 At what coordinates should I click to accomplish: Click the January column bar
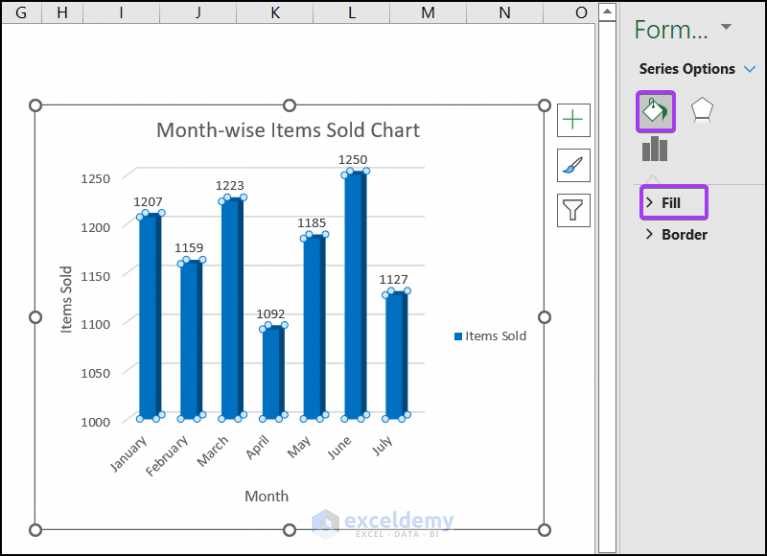click(148, 316)
